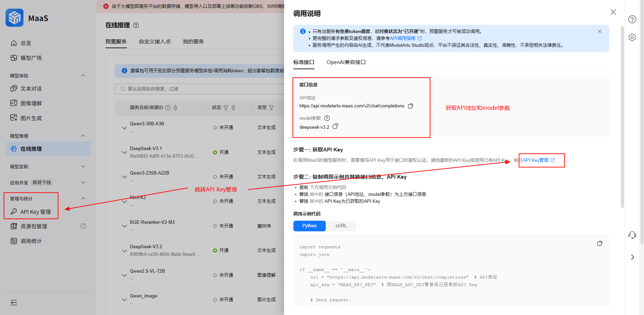Viewport: 644px width, 315px height.
Task: Click help icon beside 服务名称/资源ID header
Action: [168, 108]
